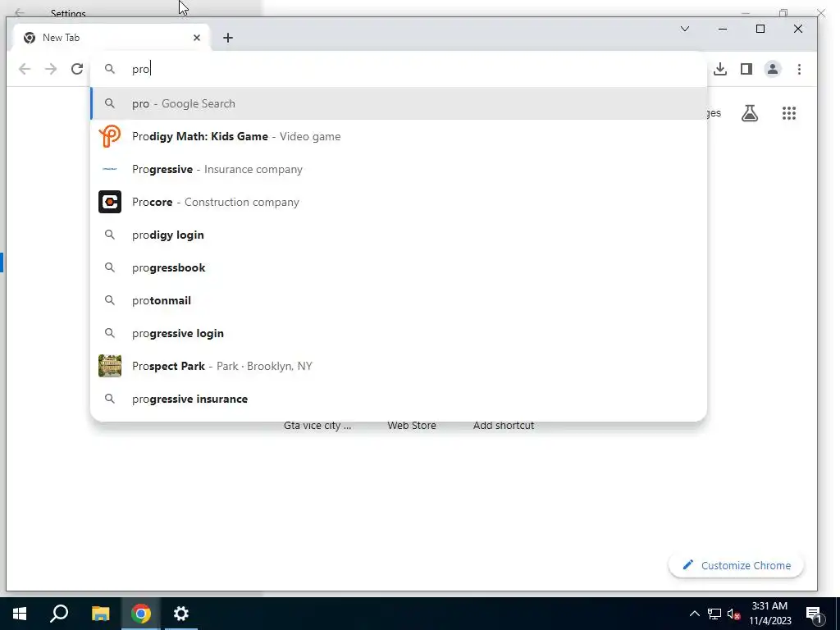Click the Procore logo icon

[110, 202]
